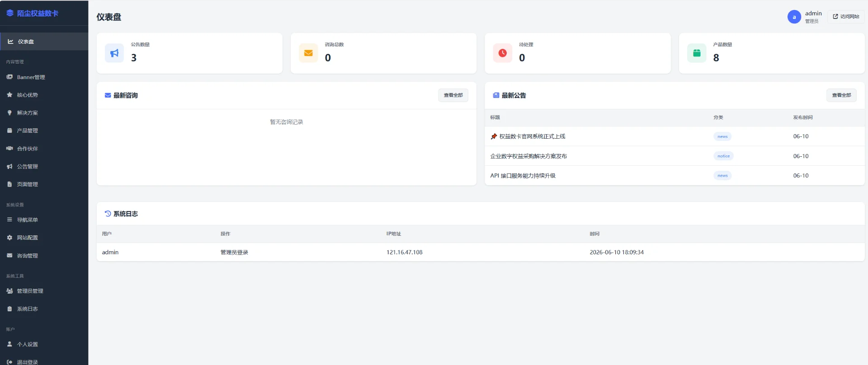Viewport: 868px width, 365px height.
Task: Click the notice tag badge
Action: 723,156
